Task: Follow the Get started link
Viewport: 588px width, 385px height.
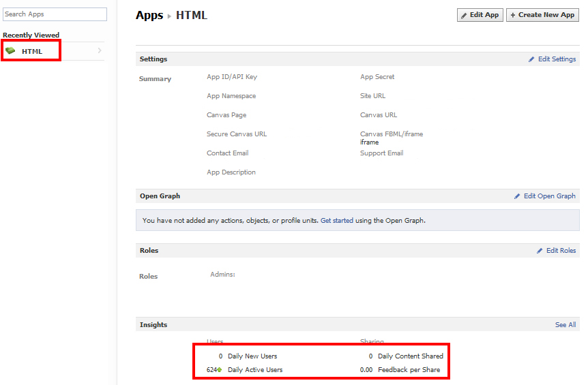Action: 337,221
